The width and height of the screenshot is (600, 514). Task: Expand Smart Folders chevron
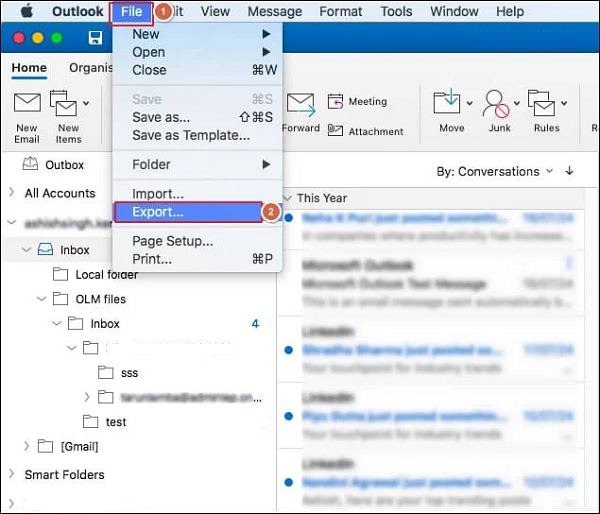pos(11,474)
